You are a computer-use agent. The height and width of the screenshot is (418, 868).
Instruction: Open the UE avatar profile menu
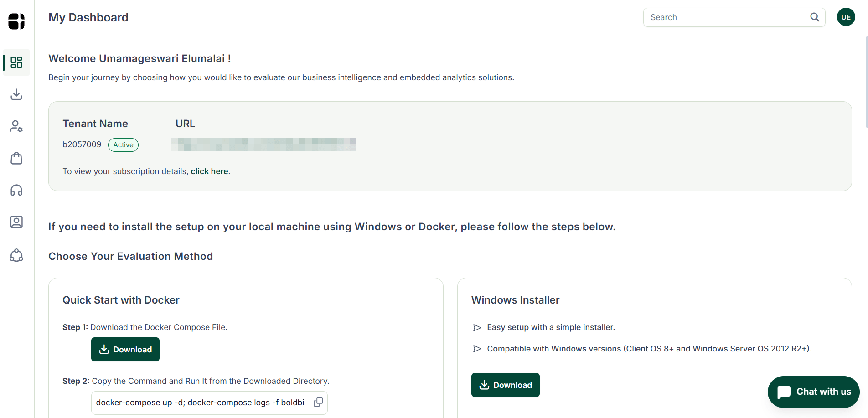coord(846,17)
